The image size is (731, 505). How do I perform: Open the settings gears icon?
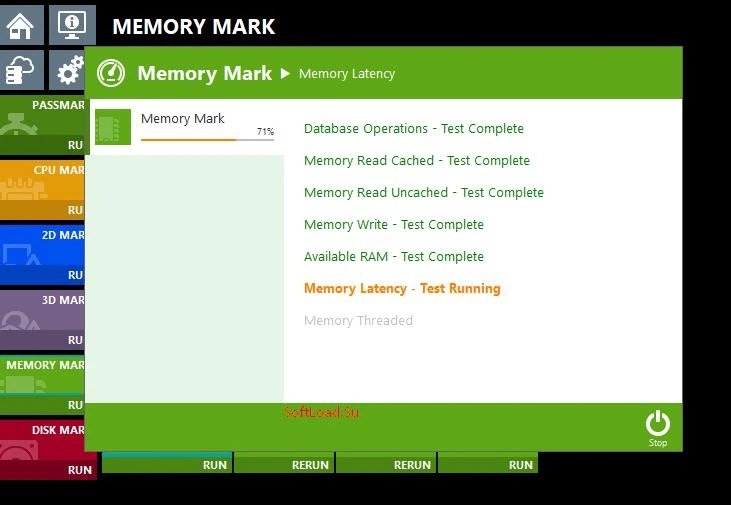point(67,70)
